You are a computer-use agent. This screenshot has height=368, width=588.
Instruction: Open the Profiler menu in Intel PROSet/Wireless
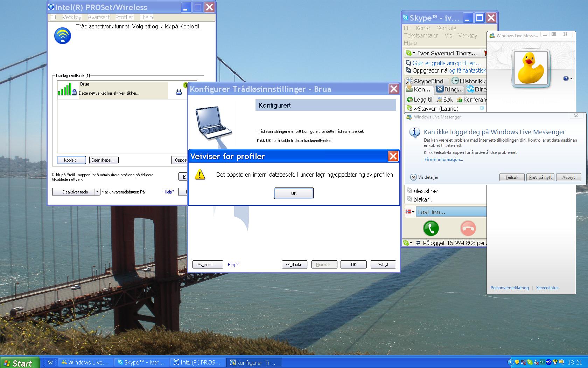click(124, 17)
